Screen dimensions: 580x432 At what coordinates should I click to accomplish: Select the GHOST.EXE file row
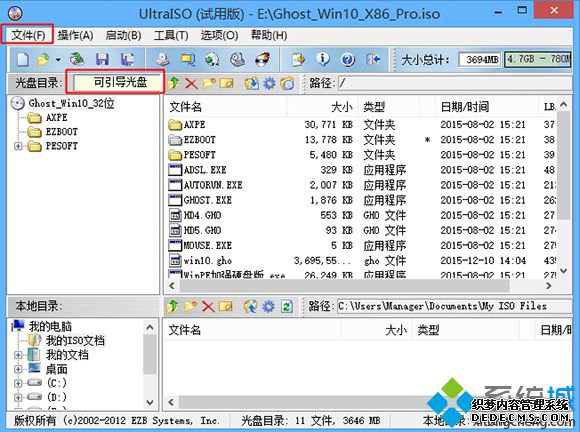(361, 200)
